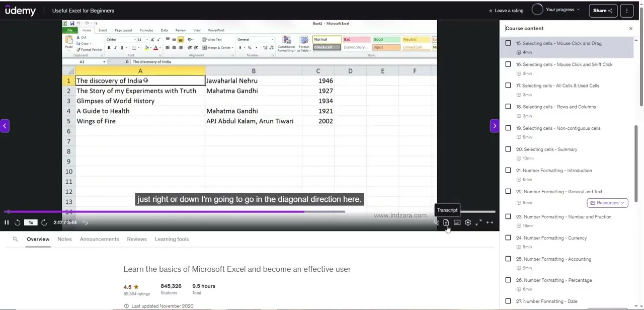This screenshot has height=310, width=644.
Task: Open lecture 20 Selecting cells Summary
Action: (546, 149)
